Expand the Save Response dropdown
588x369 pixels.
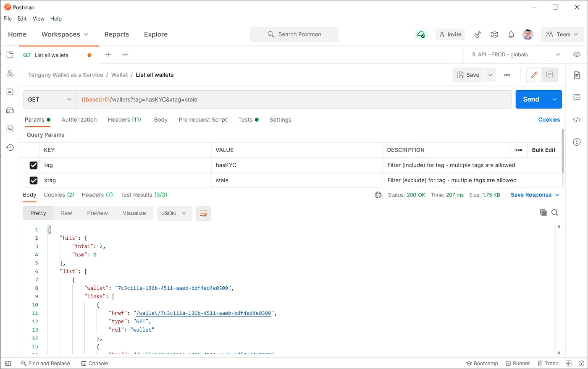click(535, 195)
